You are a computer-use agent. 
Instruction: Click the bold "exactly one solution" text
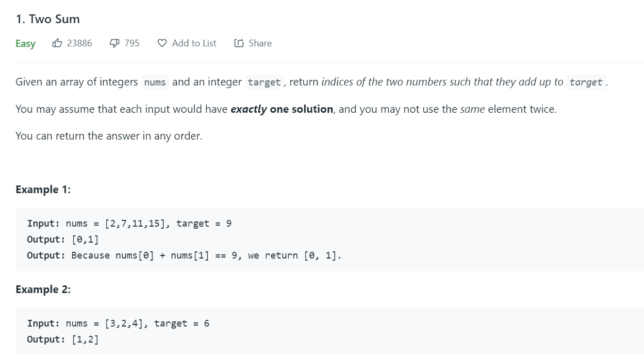pyautogui.click(x=282, y=109)
